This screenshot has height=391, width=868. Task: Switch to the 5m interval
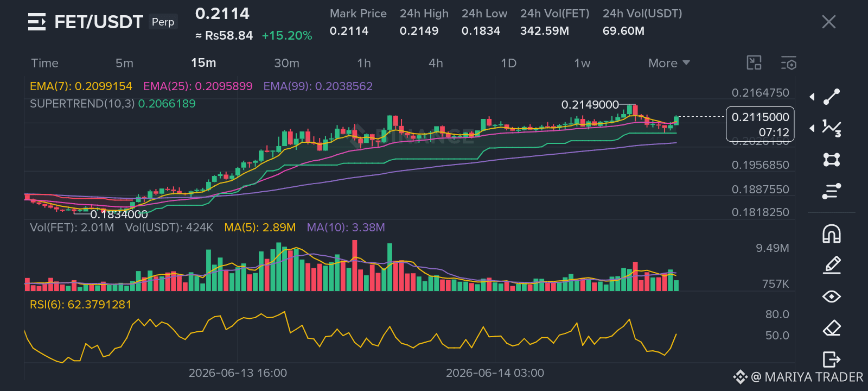coord(124,63)
